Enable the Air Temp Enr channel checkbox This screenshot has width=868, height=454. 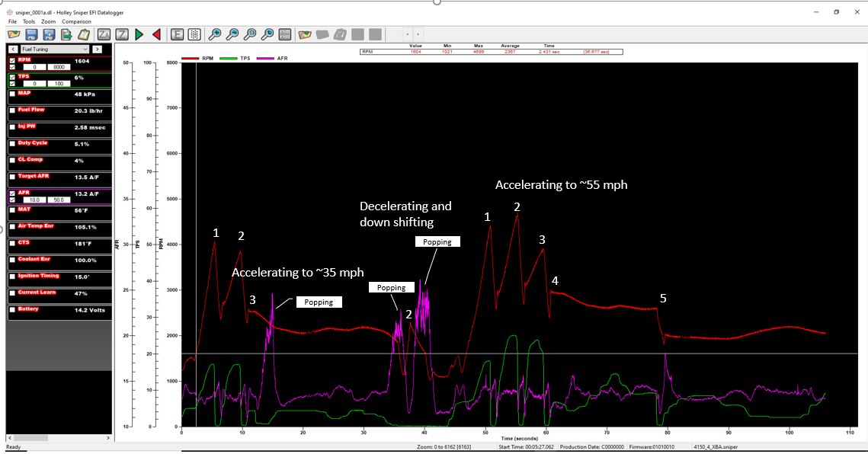[12, 226]
